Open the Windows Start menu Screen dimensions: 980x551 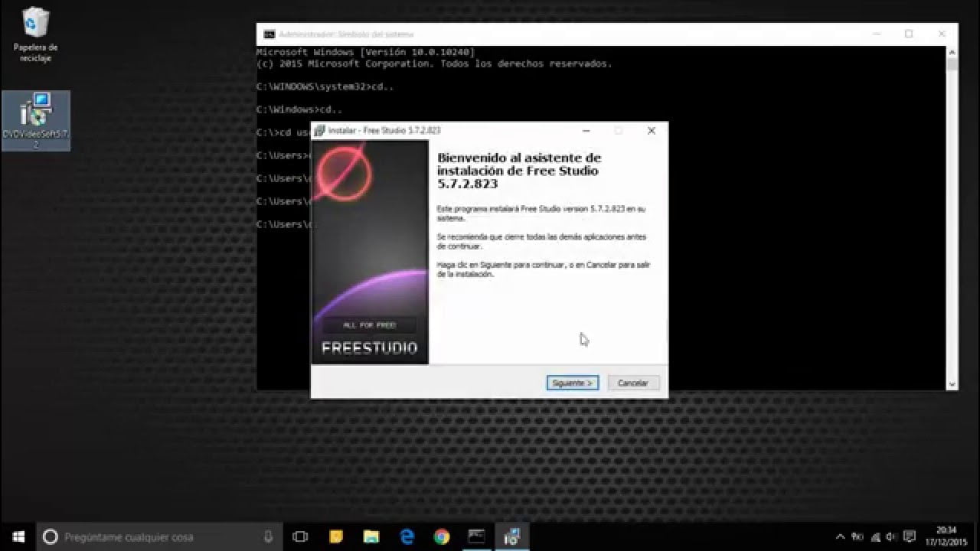[x=18, y=536]
